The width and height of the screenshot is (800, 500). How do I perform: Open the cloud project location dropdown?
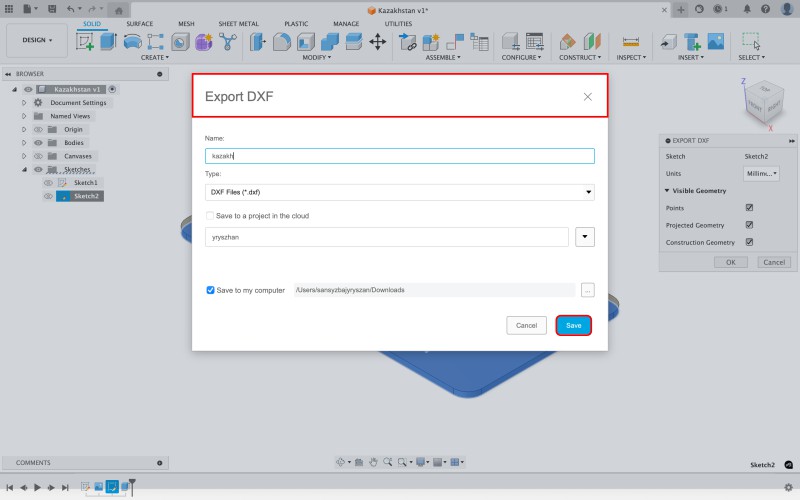point(585,237)
